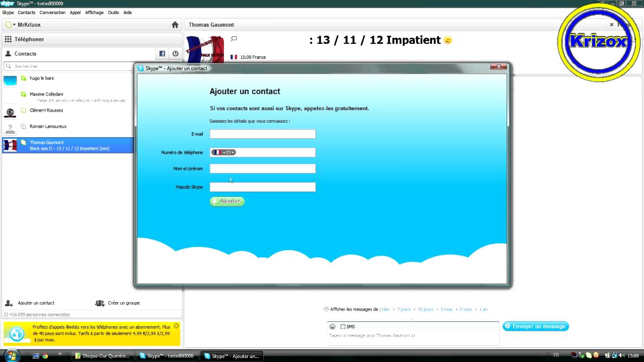Enable the SMS checkbox

pyautogui.click(x=343, y=327)
